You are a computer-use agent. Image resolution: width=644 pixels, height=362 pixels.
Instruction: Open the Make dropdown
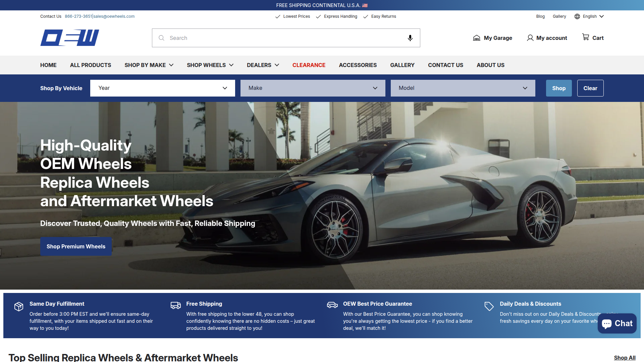tap(313, 88)
